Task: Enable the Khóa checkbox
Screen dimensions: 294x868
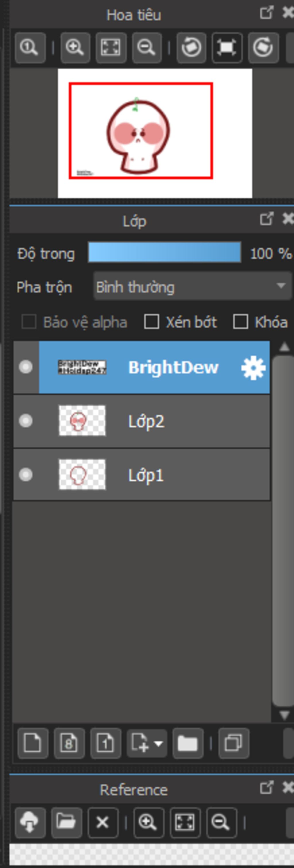Action: coord(240,322)
